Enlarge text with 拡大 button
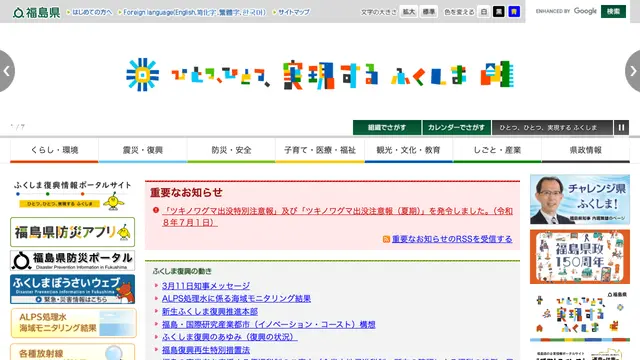 (409, 12)
